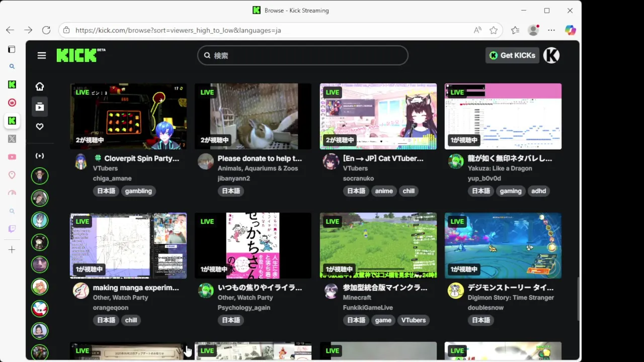Click the gambling tag

click(x=138, y=191)
